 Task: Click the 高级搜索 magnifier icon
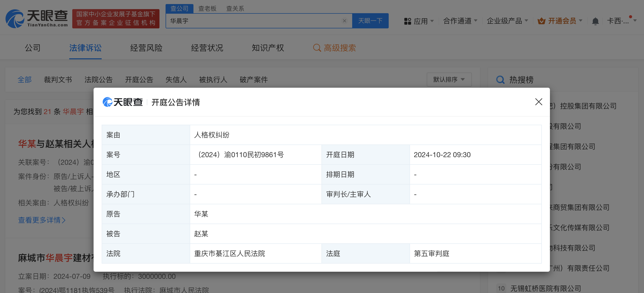tap(317, 48)
